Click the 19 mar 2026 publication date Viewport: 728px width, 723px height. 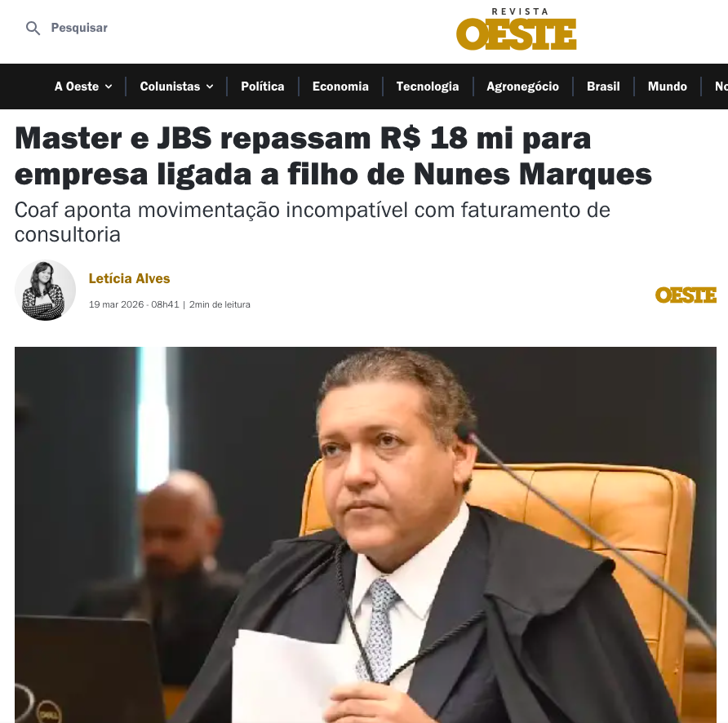[116, 304]
